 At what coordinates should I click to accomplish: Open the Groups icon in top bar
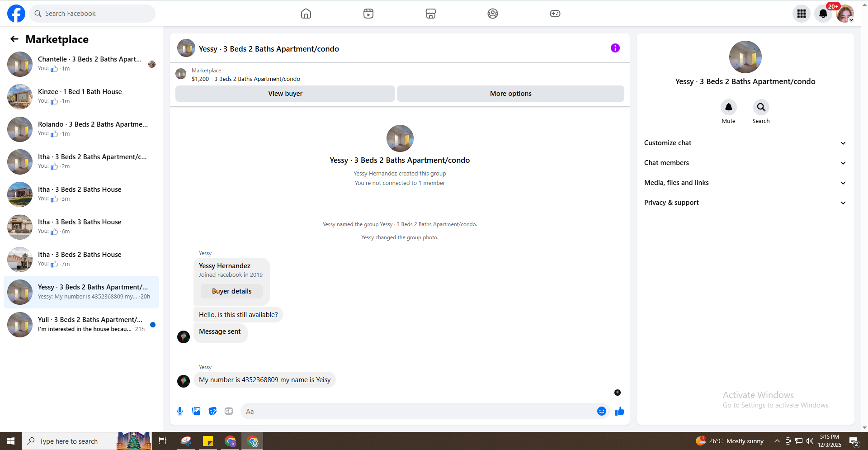(493, 14)
